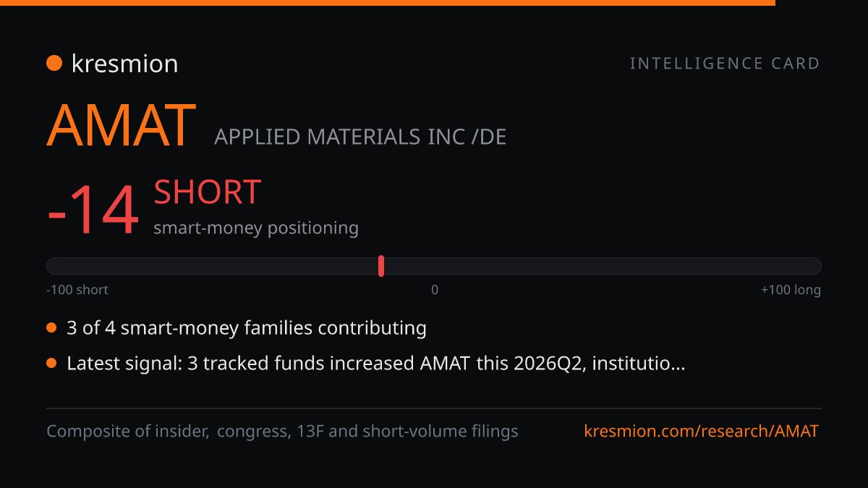868x488 pixels.
Task: Open the kresmion.com/research/AMAT link
Action: click(701, 432)
